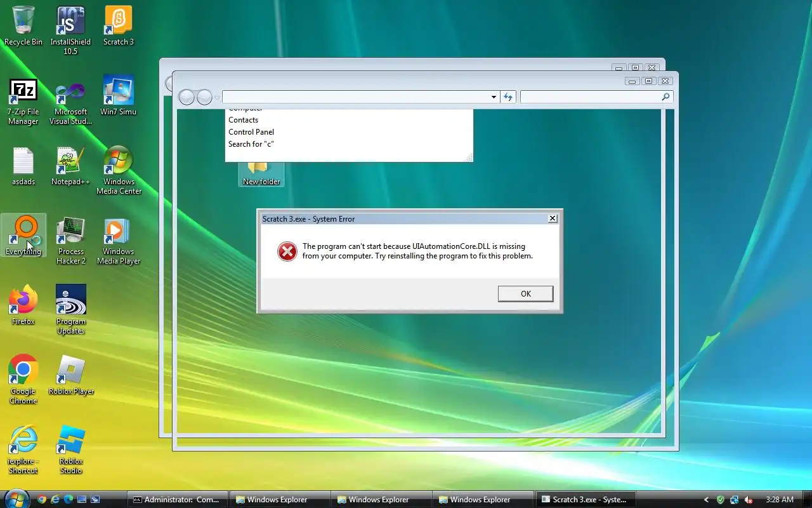
Task: Select the Everything search shortcut
Action: [x=23, y=236]
